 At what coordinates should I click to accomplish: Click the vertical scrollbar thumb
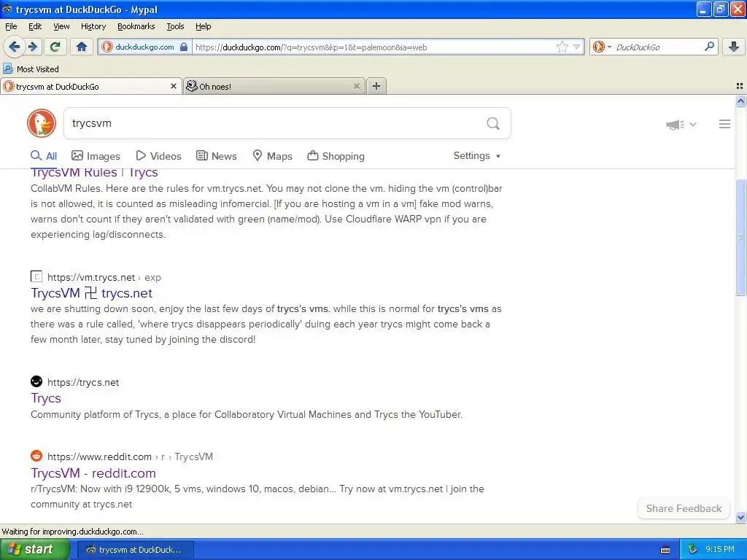pos(740,237)
